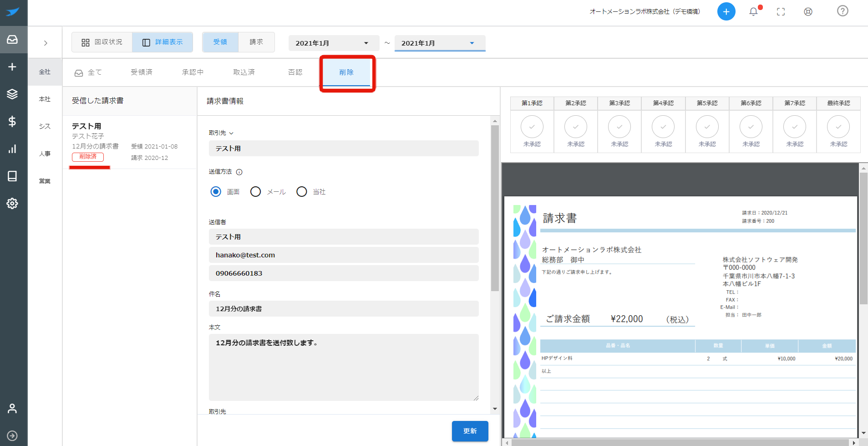
Task: Open the 全て tab
Action: tap(88, 72)
